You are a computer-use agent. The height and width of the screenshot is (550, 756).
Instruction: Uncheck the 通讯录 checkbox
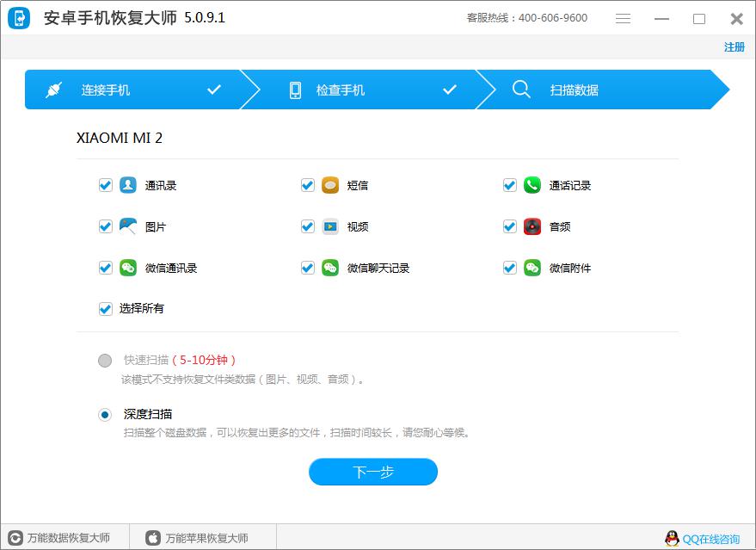click(x=106, y=185)
